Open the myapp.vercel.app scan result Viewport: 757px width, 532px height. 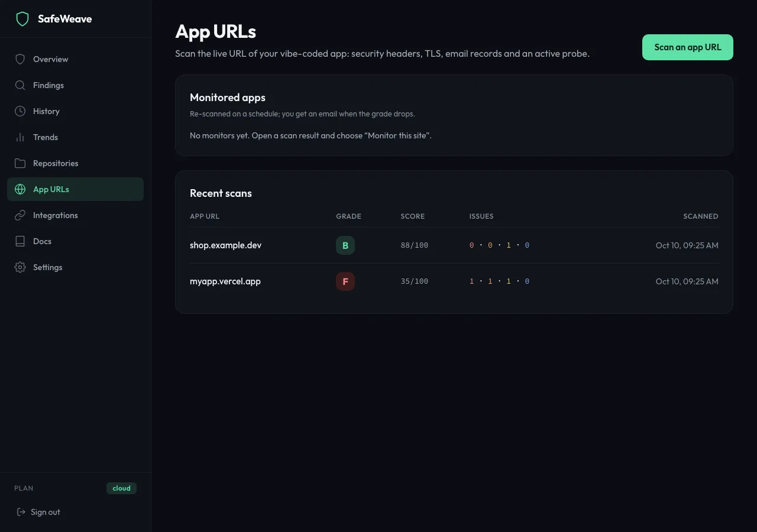click(x=225, y=281)
